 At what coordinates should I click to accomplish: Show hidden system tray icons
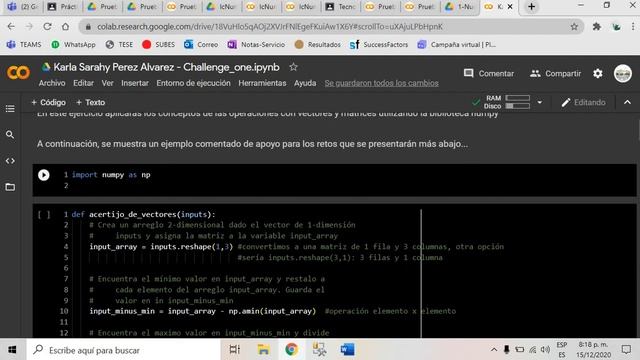click(x=494, y=350)
